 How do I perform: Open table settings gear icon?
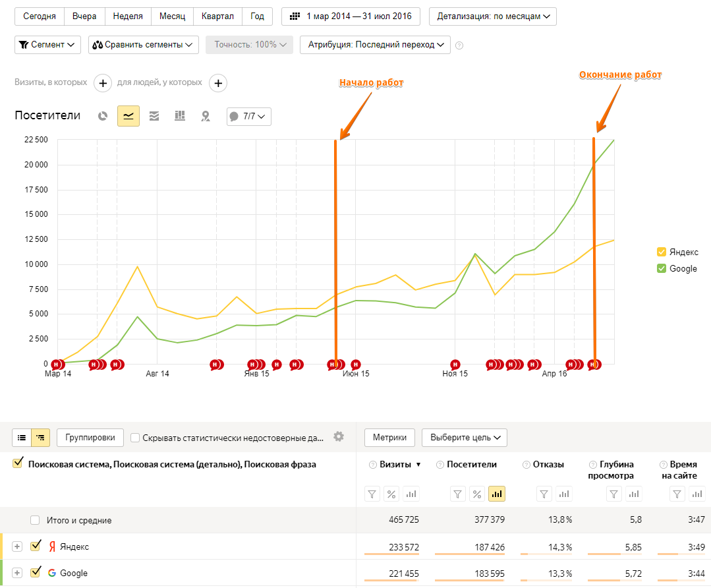339,436
